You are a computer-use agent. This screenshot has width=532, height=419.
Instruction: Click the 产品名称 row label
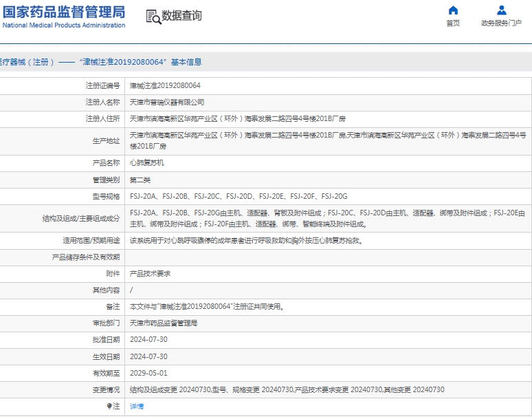point(107,163)
